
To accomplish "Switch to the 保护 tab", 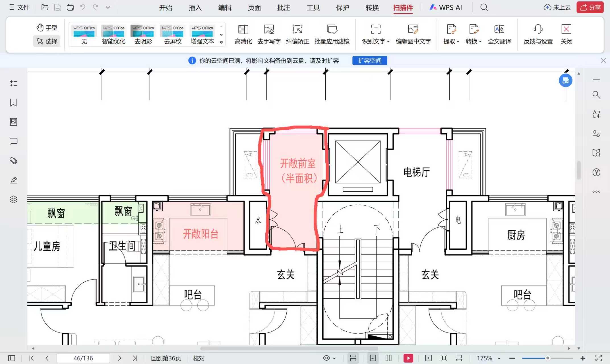I will (x=342, y=8).
